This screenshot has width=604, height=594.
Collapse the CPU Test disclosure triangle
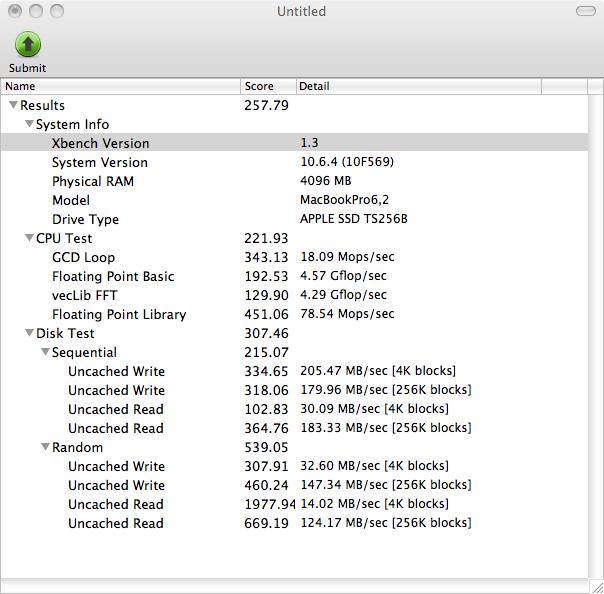(29, 238)
